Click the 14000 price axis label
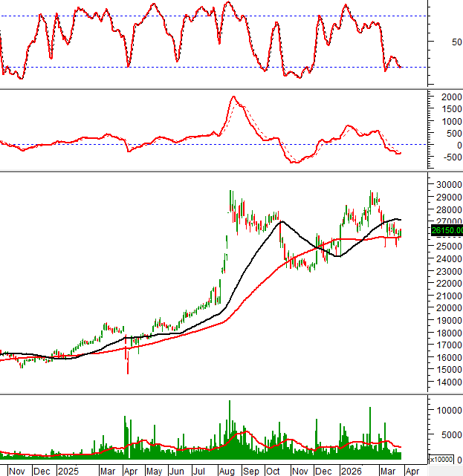This screenshot has height=476, width=463. [447, 382]
